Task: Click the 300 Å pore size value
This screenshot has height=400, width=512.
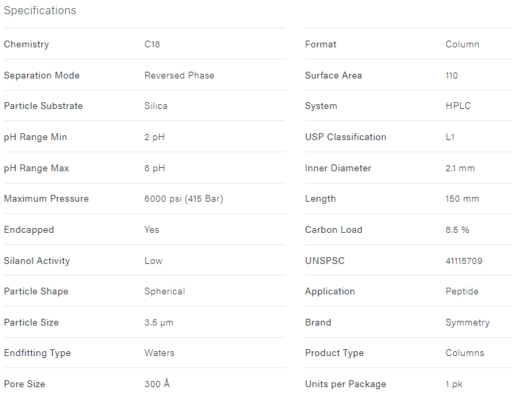Action: [157, 384]
